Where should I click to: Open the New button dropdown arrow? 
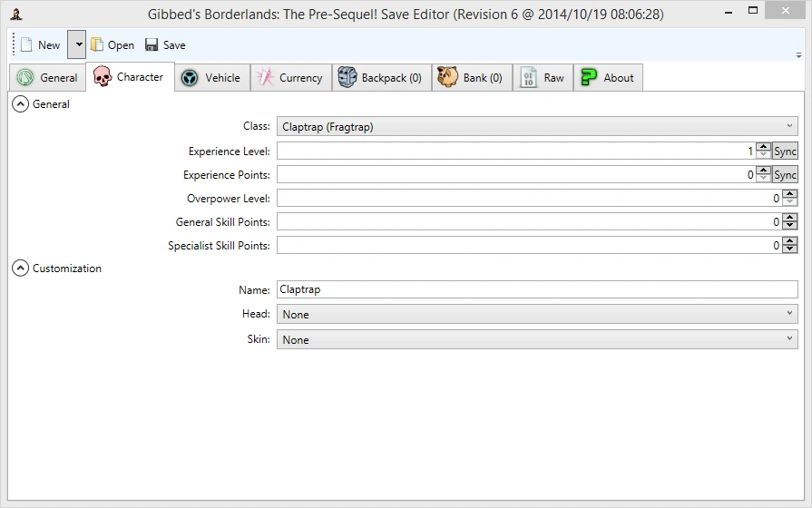point(76,44)
